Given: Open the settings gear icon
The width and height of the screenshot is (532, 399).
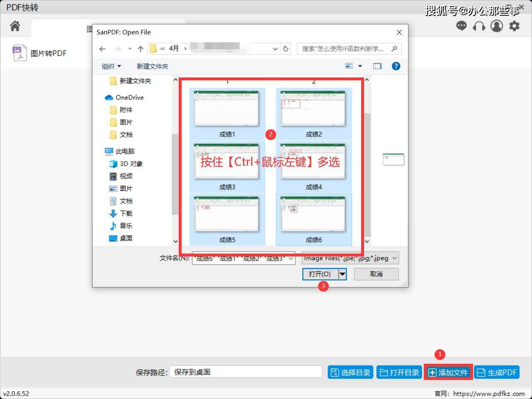Looking at the screenshot, I should tap(514, 26).
